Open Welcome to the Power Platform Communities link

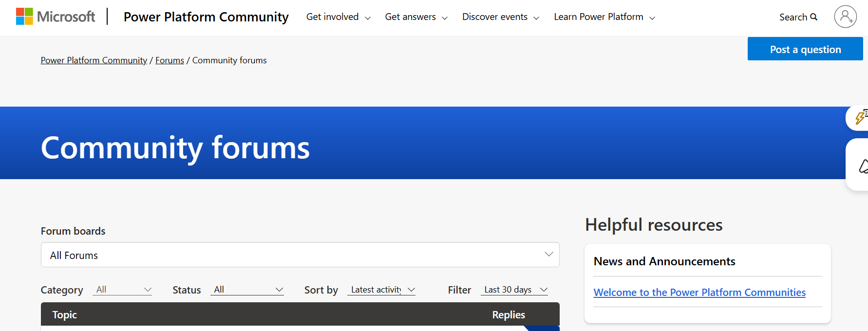[699, 293]
